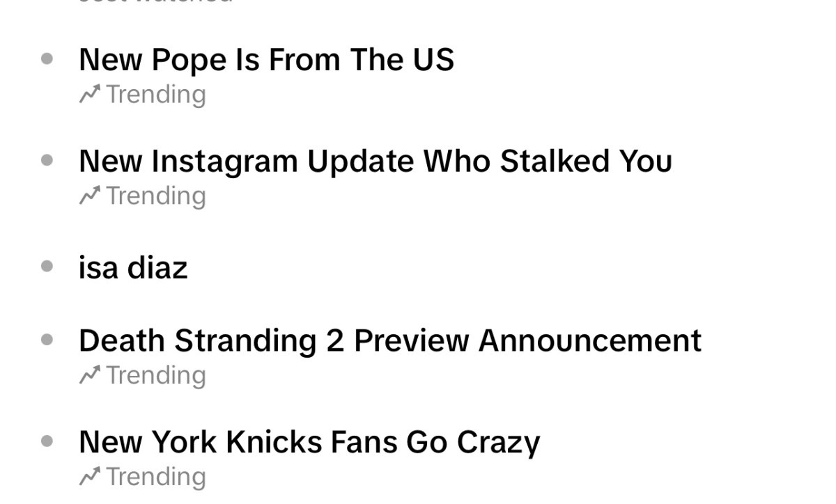Click the bullet dot beside New York Knicks
836x504 pixels.
point(47,441)
